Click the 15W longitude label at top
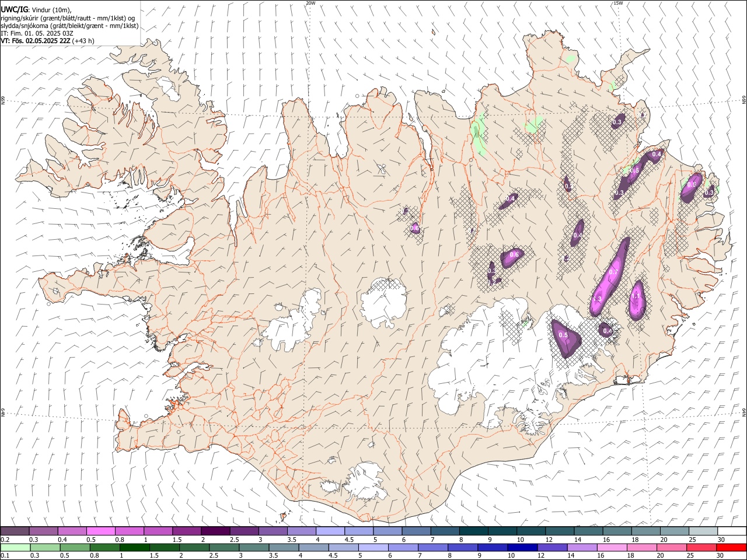The height and width of the screenshot is (560, 747). pyautogui.click(x=618, y=3)
